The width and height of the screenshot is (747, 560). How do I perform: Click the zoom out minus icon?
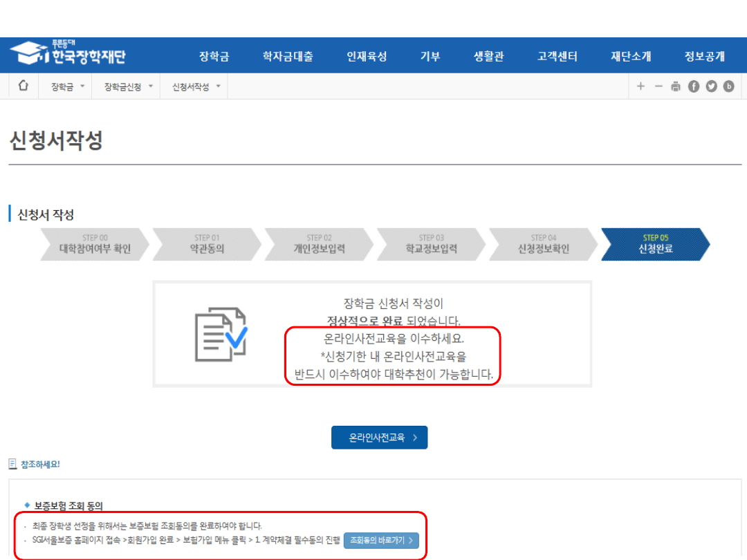pos(658,86)
